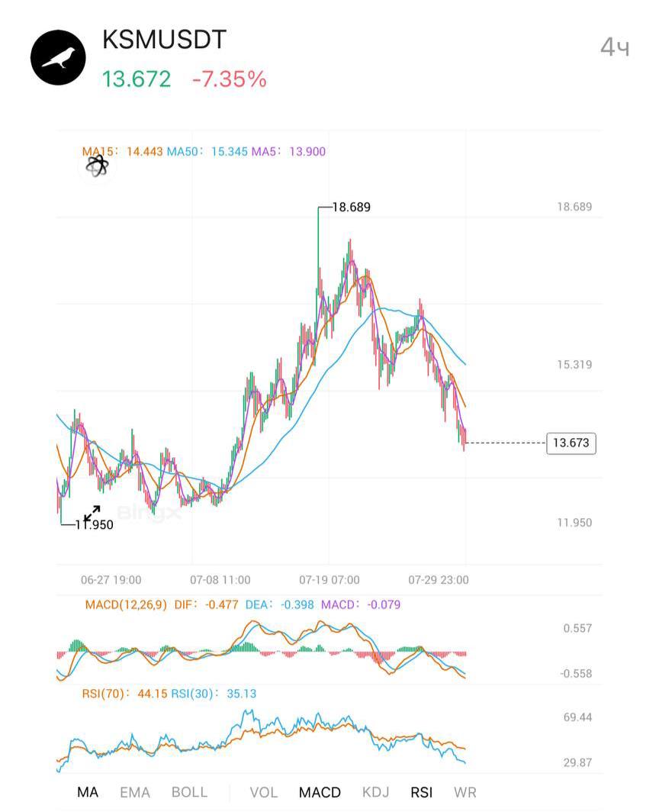The height and width of the screenshot is (812, 659).
Task: Click the 07-19 07:00 time axis label
Action: (x=329, y=579)
